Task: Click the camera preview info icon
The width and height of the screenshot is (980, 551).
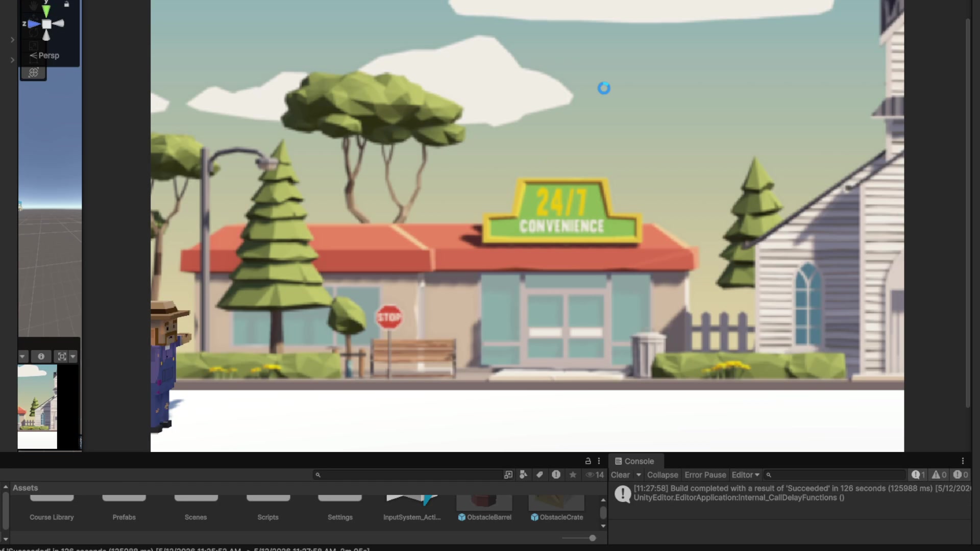Action: [x=41, y=357]
